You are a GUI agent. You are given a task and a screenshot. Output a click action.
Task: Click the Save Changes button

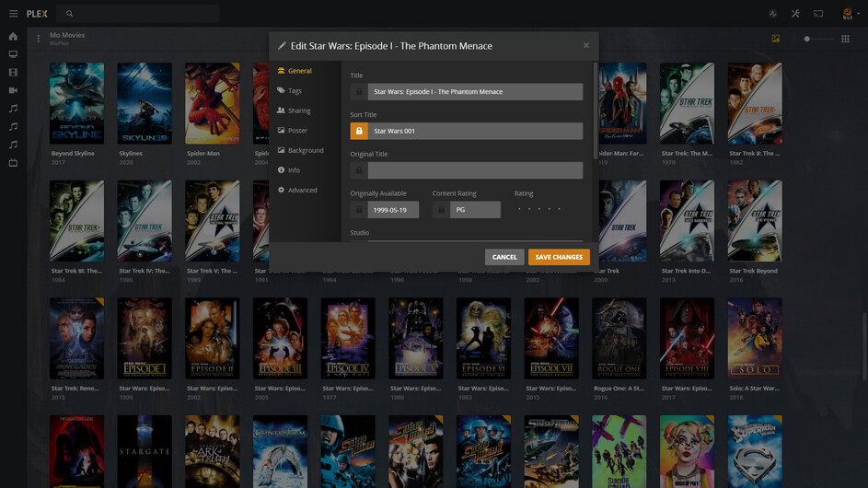[x=559, y=257]
